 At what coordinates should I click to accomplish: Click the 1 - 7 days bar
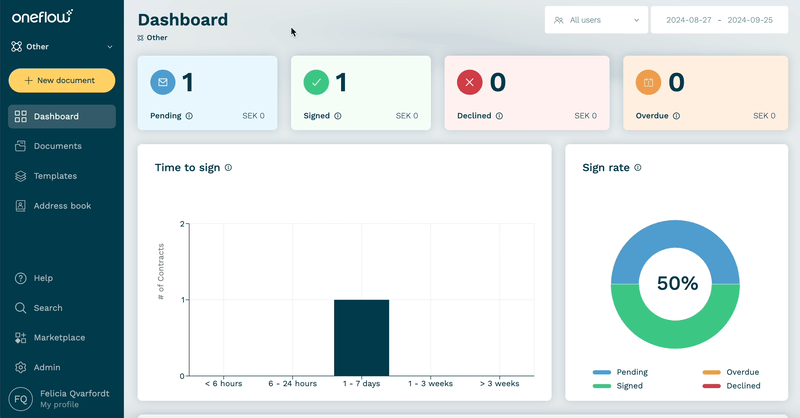(362, 338)
